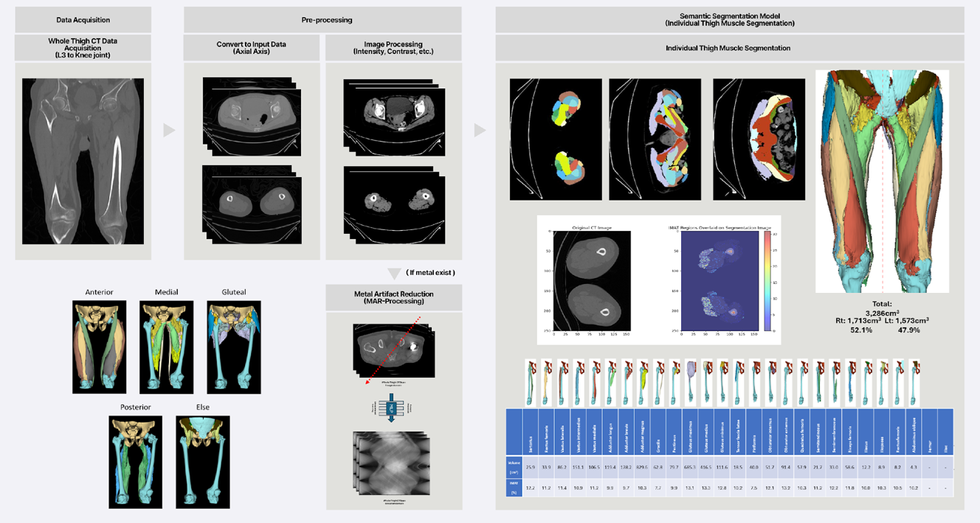The width and height of the screenshot is (980, 523).
Task: Click the MLP network block icon
Action: 392,407
